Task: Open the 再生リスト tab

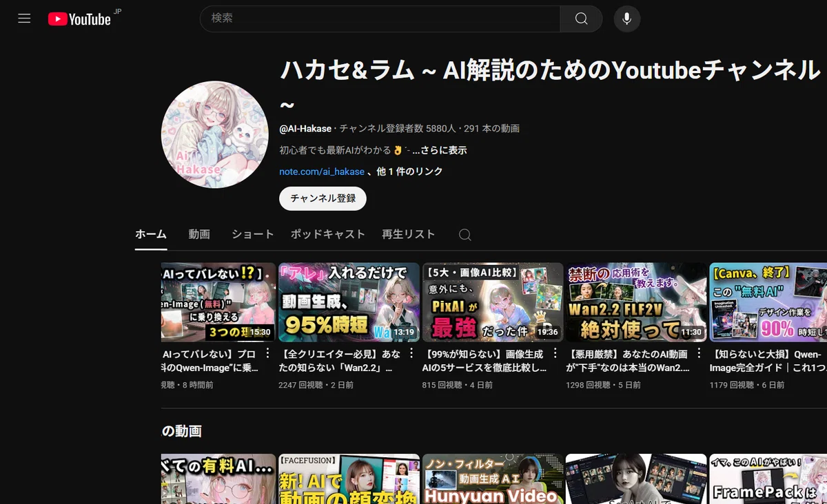Action: pos(409,234)
